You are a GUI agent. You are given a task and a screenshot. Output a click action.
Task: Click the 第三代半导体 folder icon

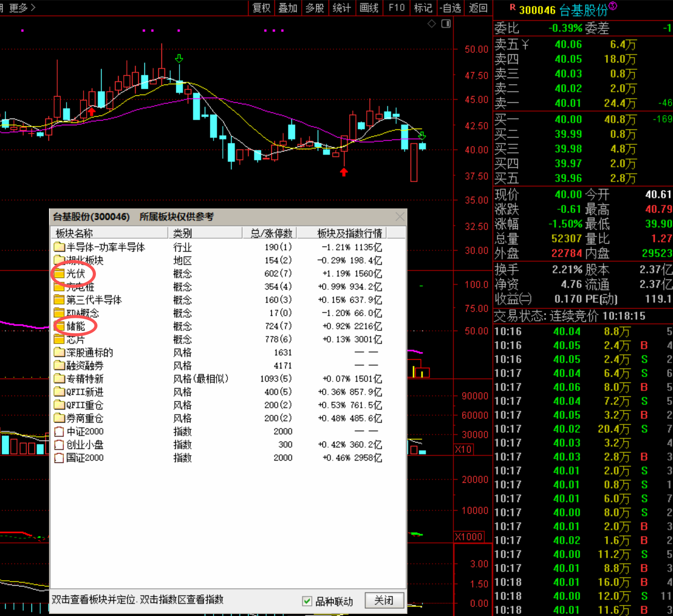[59, 300]
